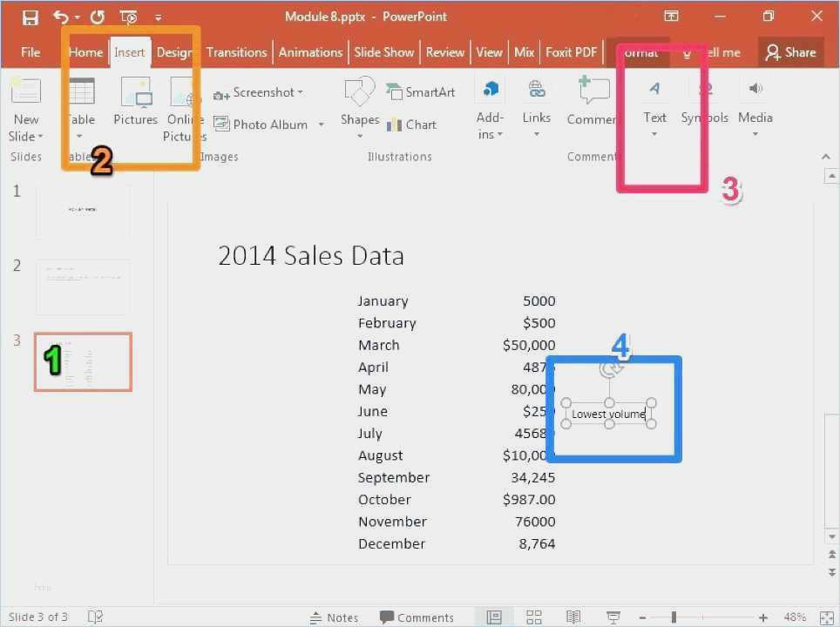The height and width of the screenshot is (627, 840).
Task: Insert a Chart
Action: click(x=411, y=125)
